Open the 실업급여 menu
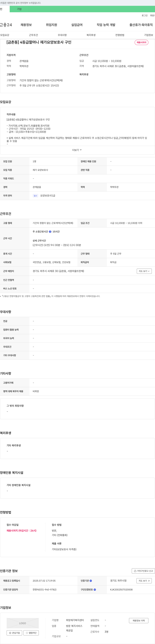The image size is (155, 644). [x=77, y=25]
